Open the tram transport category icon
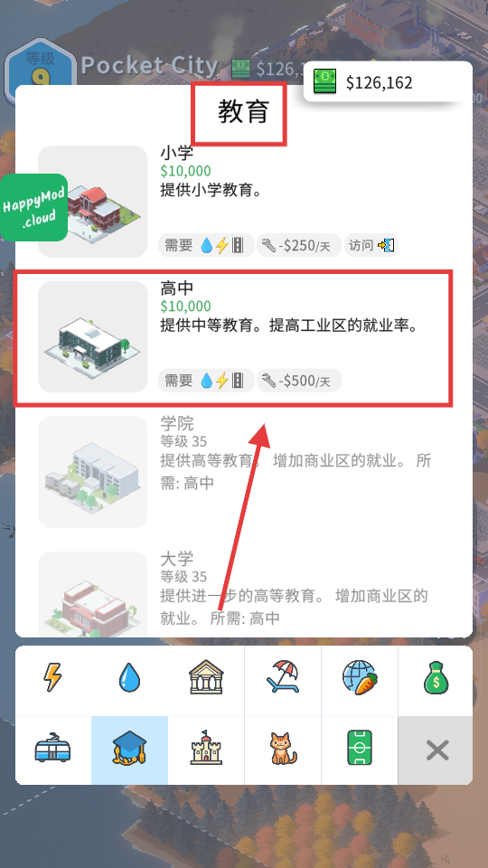Viewport: 488px width, 868px height. (x=53, y=750)
